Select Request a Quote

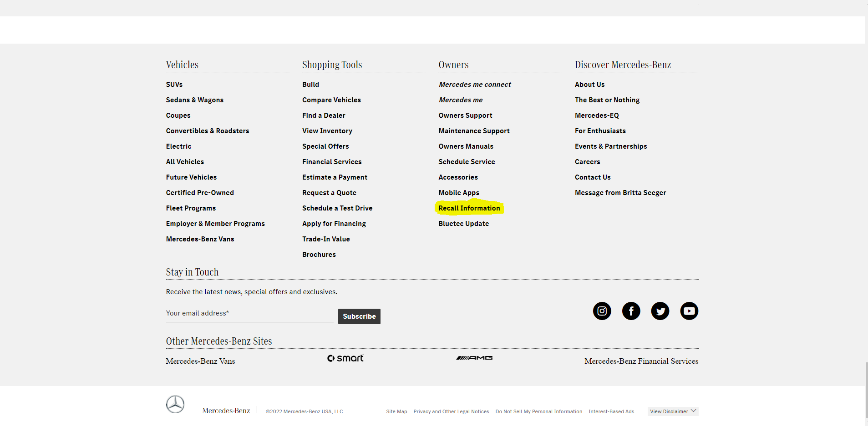coord(329,193)
